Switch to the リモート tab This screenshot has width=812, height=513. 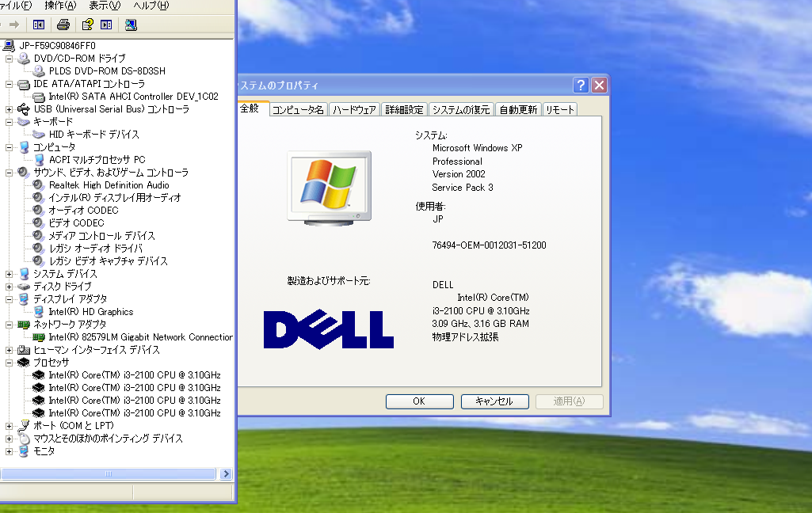tap(560, 110)
